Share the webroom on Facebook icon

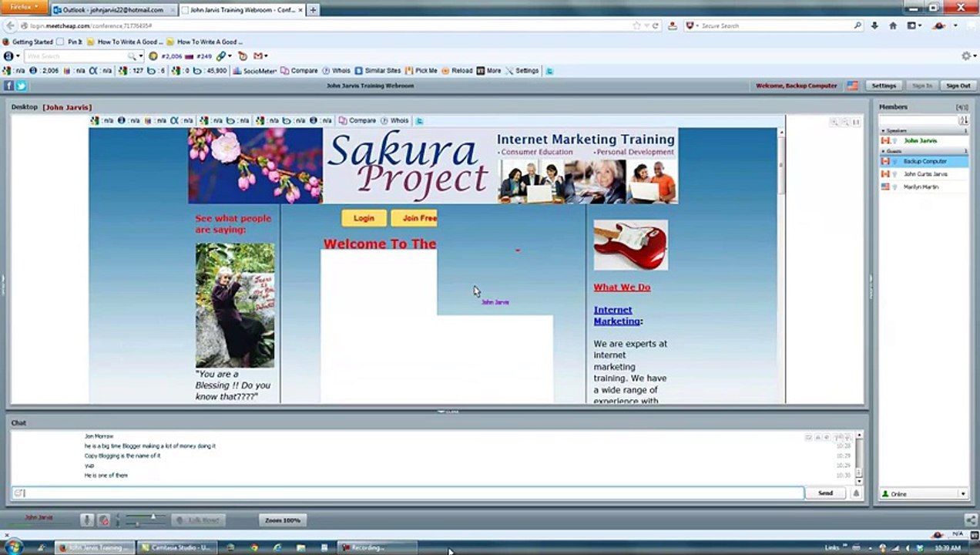[8, 86]
